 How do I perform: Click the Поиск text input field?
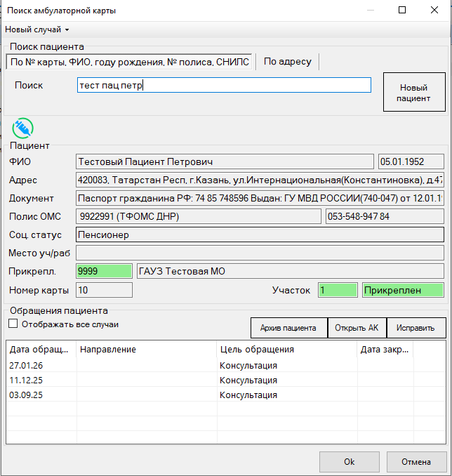[x=224, y=85]
